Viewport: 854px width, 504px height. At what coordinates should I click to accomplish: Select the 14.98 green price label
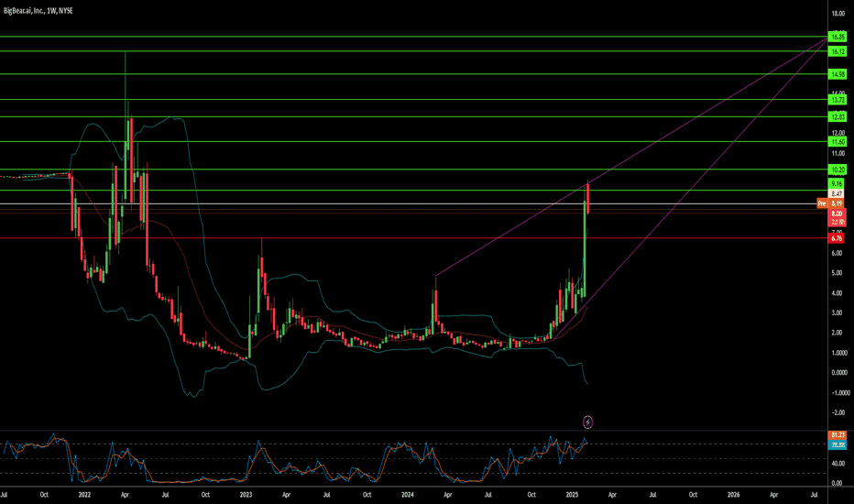click(x=838, y=74)
